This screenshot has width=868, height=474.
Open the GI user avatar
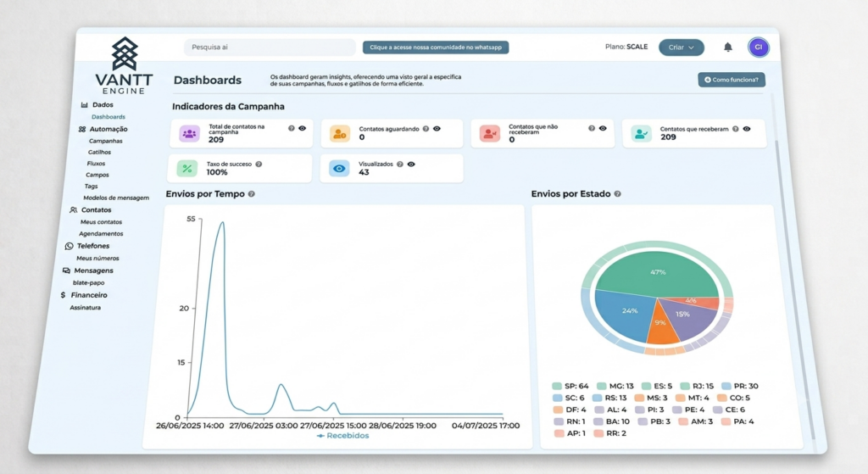click(759, 47)
